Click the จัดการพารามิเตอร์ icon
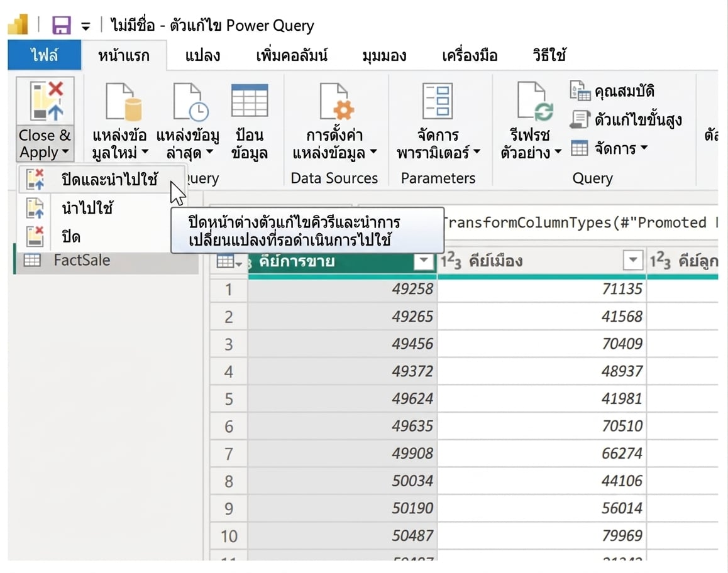Screen dimensions: 728x573 point(438,101)
